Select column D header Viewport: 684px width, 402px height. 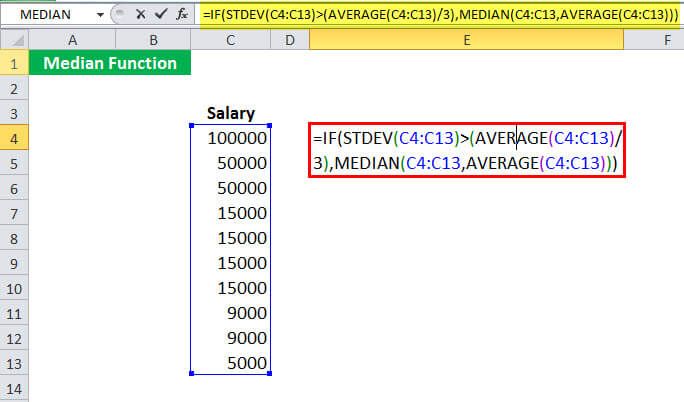290,40
